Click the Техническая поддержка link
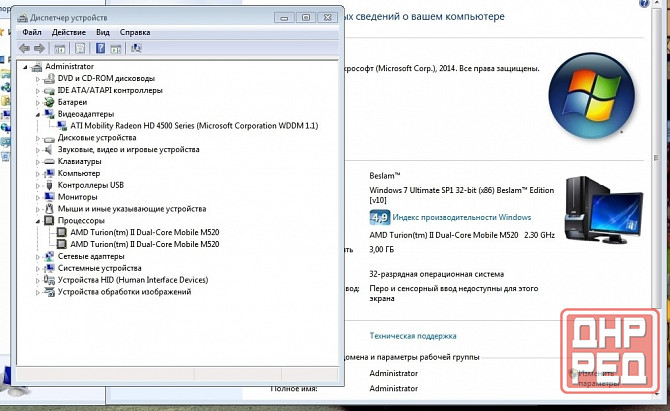 [x=413, y=336]
